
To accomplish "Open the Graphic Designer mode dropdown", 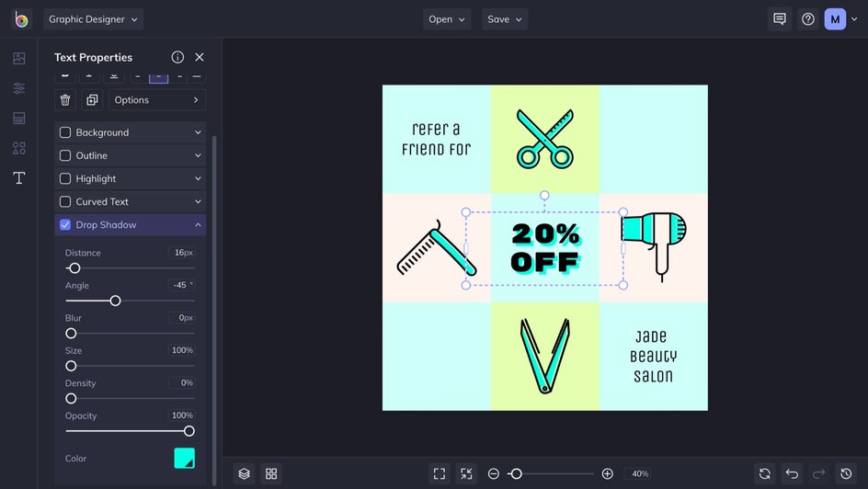I will 93,19.
